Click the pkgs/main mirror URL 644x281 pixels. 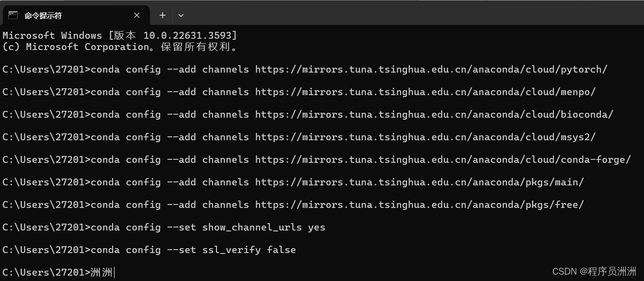pos(419,182)
